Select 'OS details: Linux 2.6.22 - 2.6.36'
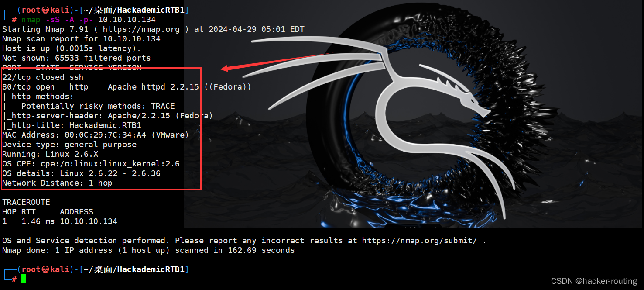This screenshot has height=290, width=644. click(x=81, y=173)
